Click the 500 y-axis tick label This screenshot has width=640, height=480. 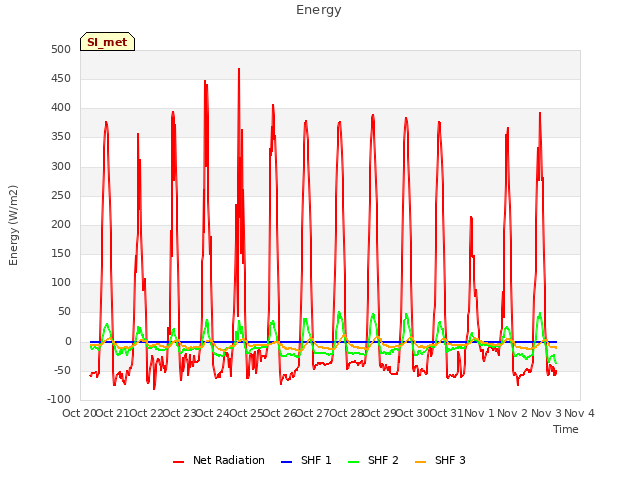(61, 49)
